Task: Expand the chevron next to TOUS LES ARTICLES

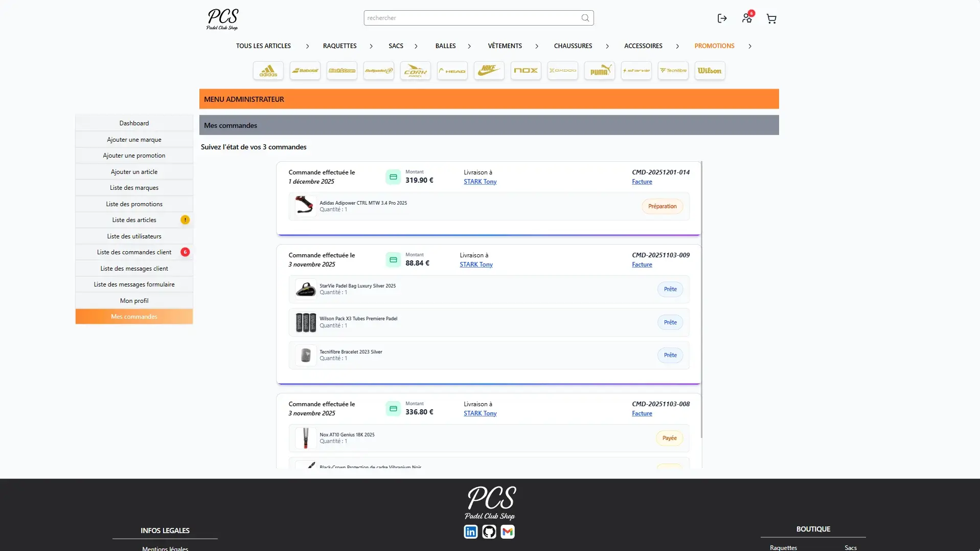Action: click(x=307, y=46)
